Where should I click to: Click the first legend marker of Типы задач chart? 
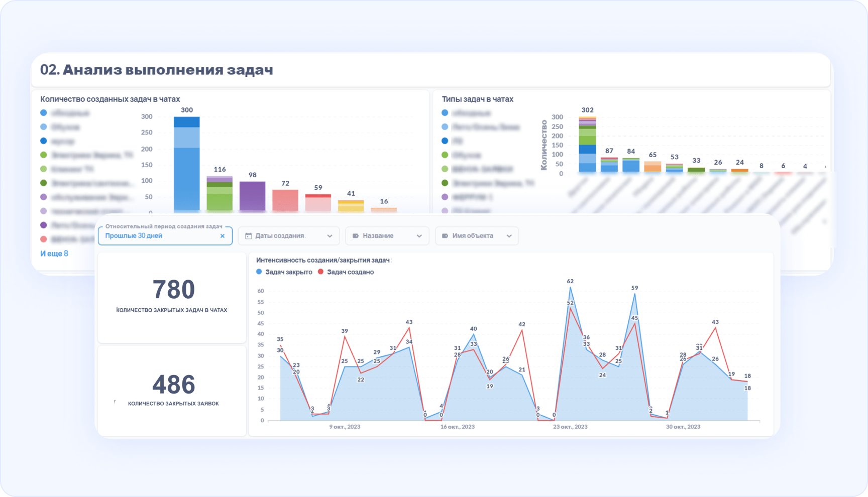(x=445, y=112)
